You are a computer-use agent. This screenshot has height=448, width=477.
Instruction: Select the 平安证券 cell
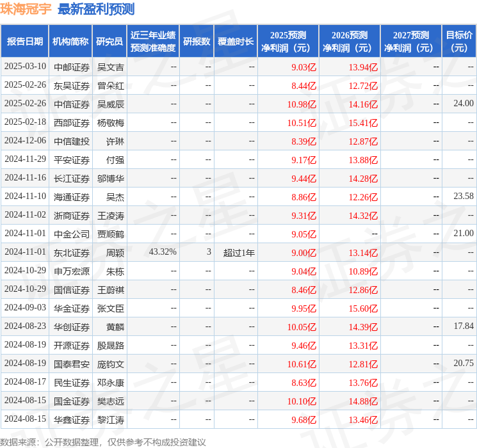point(72,160)
